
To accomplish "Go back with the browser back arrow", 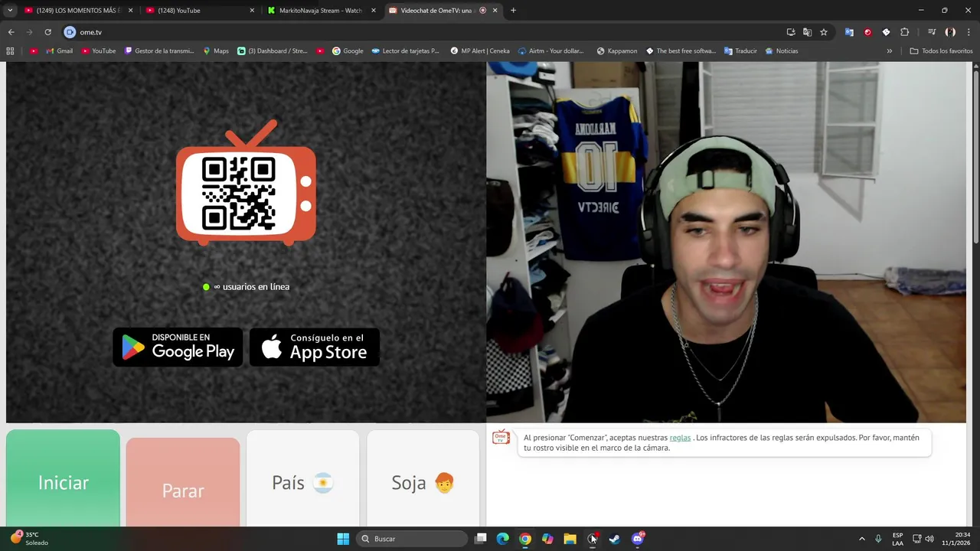I will [x=11, y=32].
